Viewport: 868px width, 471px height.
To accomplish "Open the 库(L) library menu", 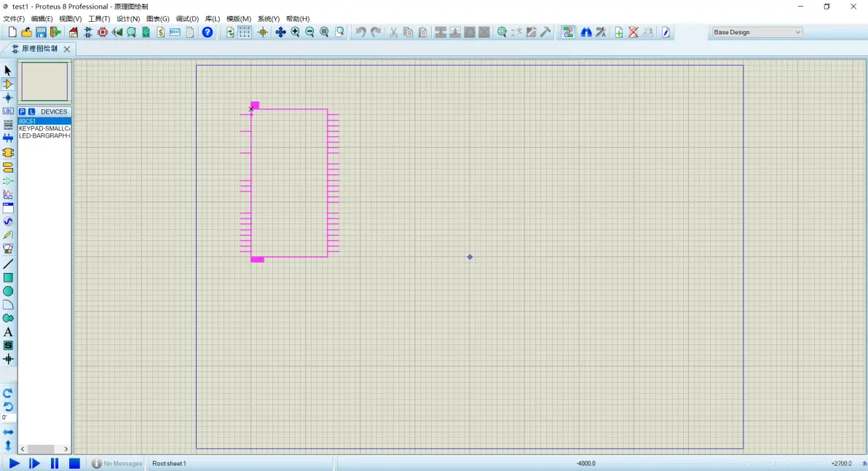I will (x=212, y=19).
